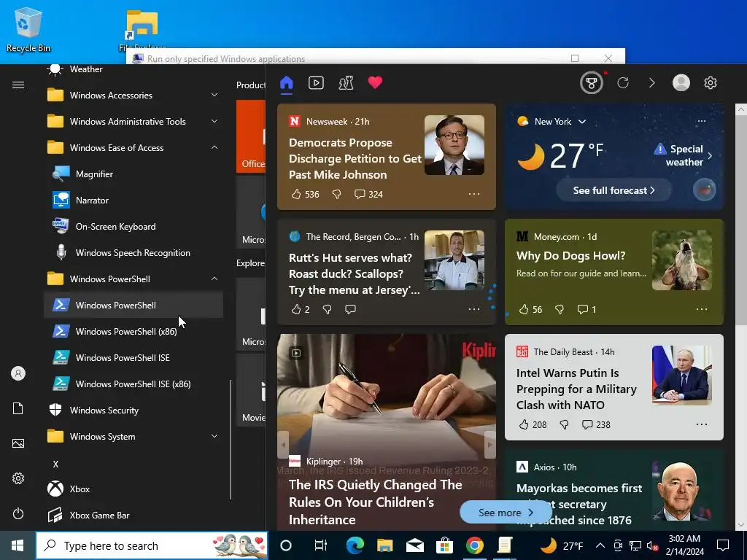Viewport: 747px width, 560px height.
Task: Open Windows Security
Action: click(x=133, y=411)
